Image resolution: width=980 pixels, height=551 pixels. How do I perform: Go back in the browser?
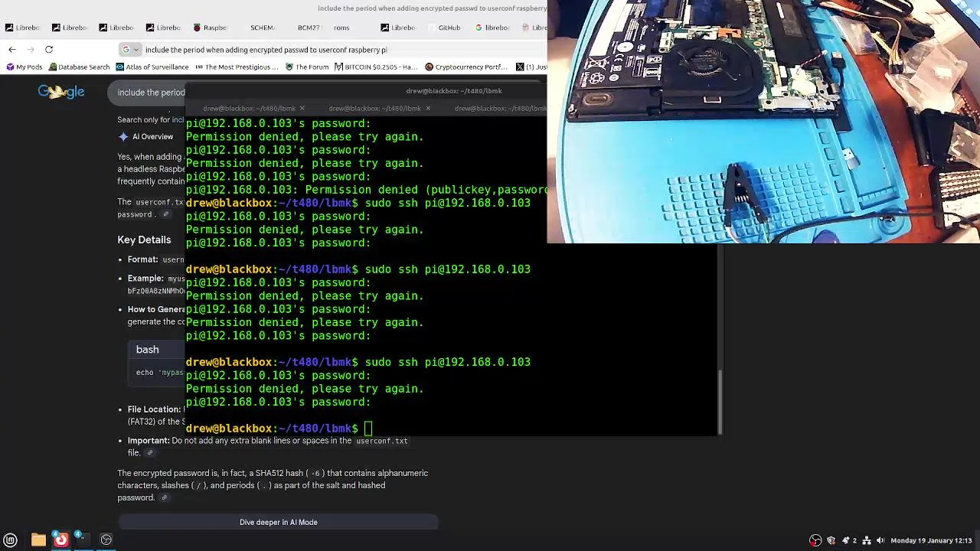(12, 50)
